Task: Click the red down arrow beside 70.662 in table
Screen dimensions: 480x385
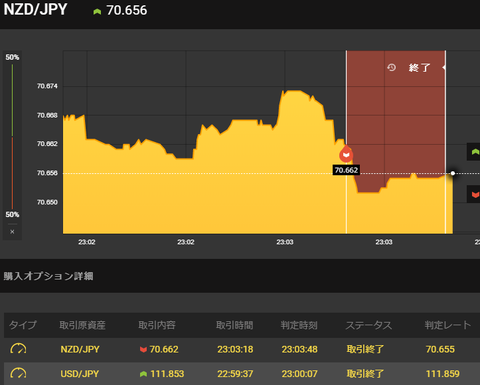Action: (143, 349)
